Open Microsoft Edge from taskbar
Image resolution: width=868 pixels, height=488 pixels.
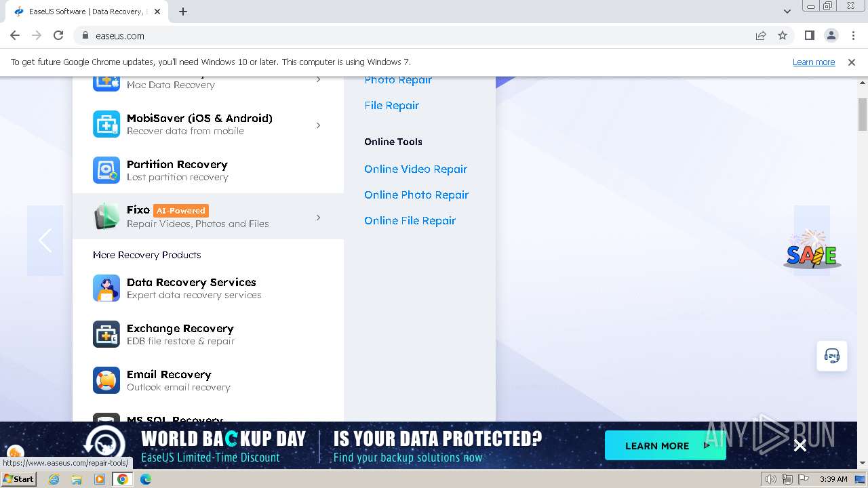click(146, 479)
